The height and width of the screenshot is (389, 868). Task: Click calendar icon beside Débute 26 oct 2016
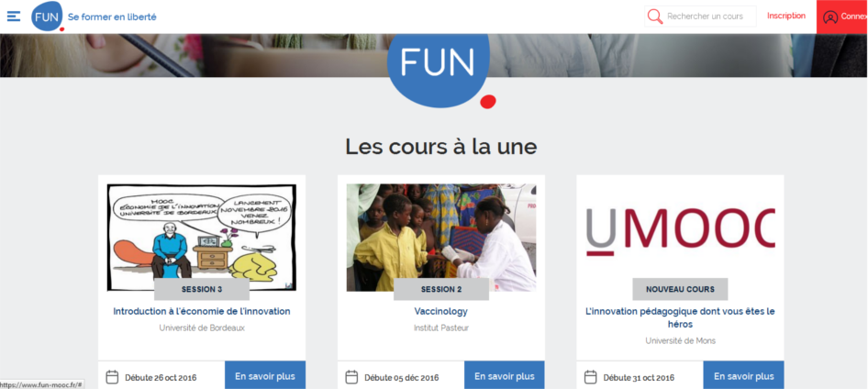pyautogui.click(x=112, y=377)
